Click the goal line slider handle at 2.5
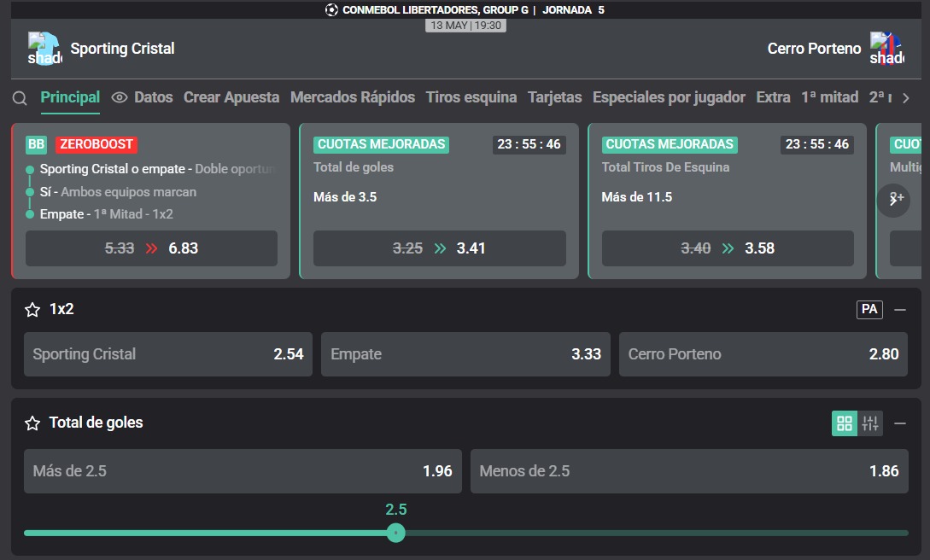Image resolution: width=930 pixels, height=560 pixels. click(395, 534)
